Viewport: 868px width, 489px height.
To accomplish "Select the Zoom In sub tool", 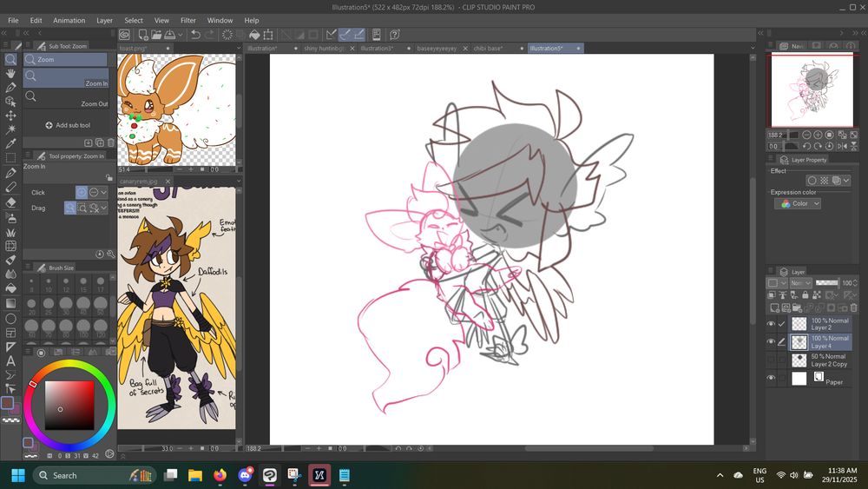I will coord(66,78).
